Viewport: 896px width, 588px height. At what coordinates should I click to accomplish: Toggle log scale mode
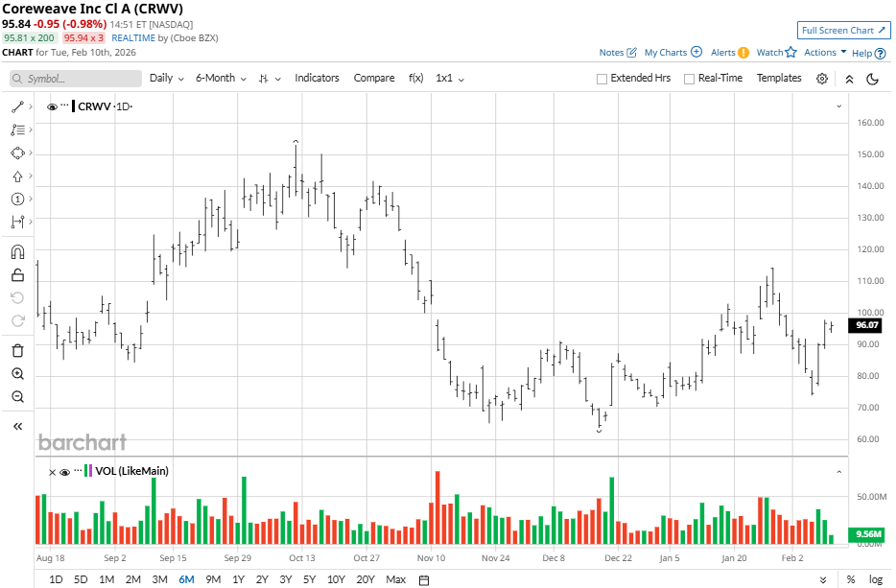tap(876, 579)
